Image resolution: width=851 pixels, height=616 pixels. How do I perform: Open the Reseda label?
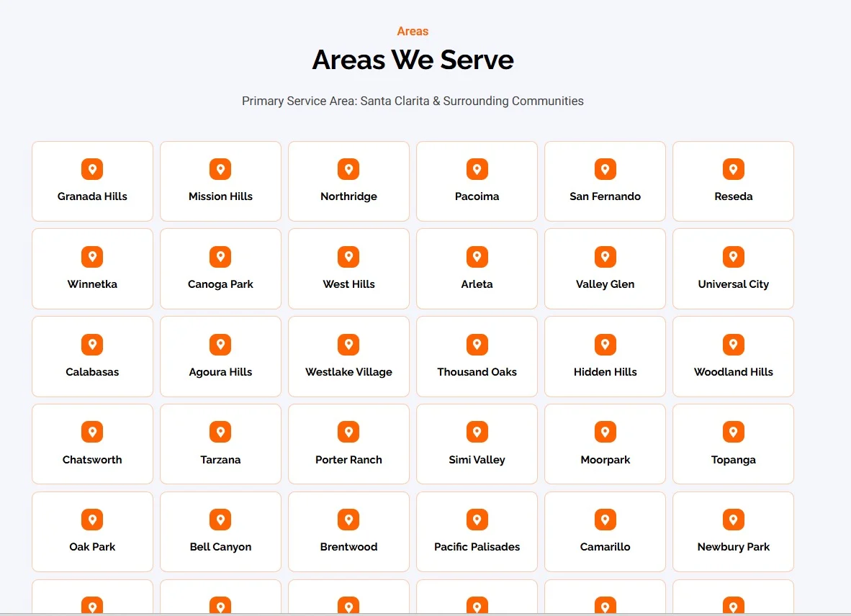pos(733,196)
